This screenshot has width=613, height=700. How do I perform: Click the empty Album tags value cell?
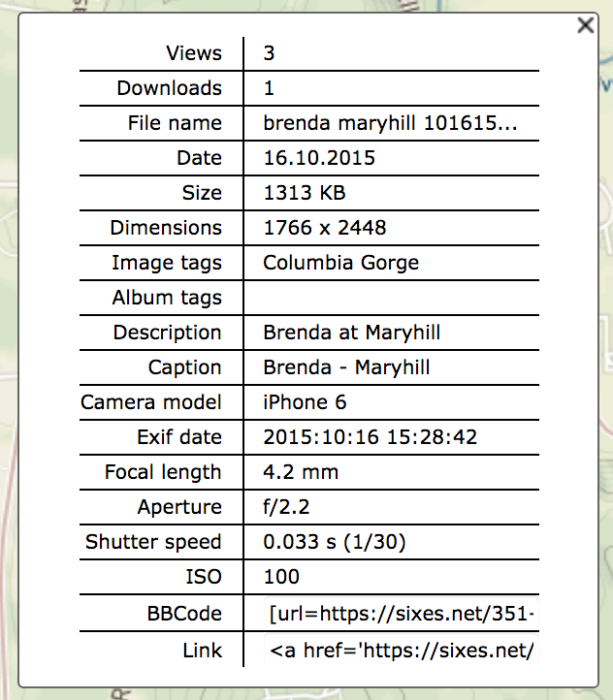coord(392,298)
